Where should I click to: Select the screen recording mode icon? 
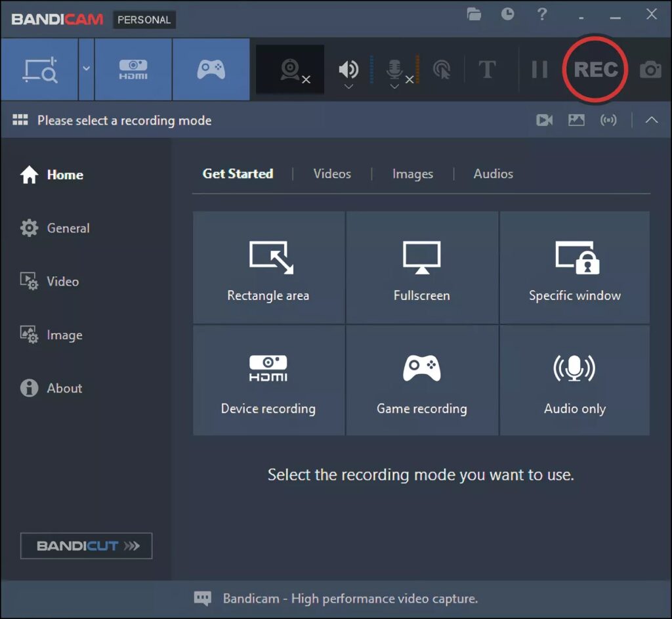pos(39,69)
